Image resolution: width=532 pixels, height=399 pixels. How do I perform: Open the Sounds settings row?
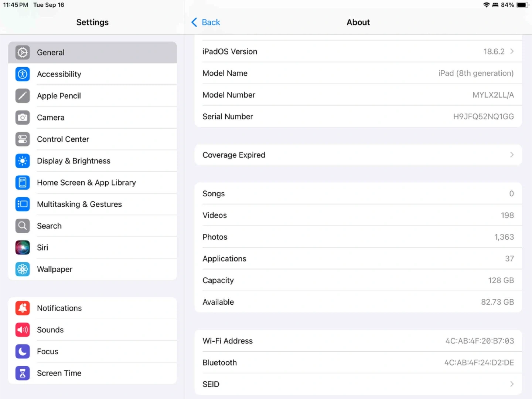pyautogui.click(x=50, y=330)
